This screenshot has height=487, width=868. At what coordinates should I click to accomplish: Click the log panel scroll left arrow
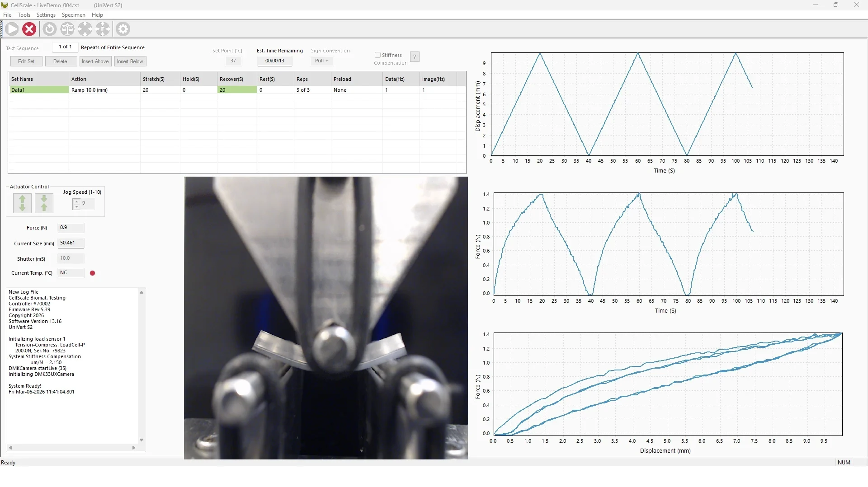point(10,448)
